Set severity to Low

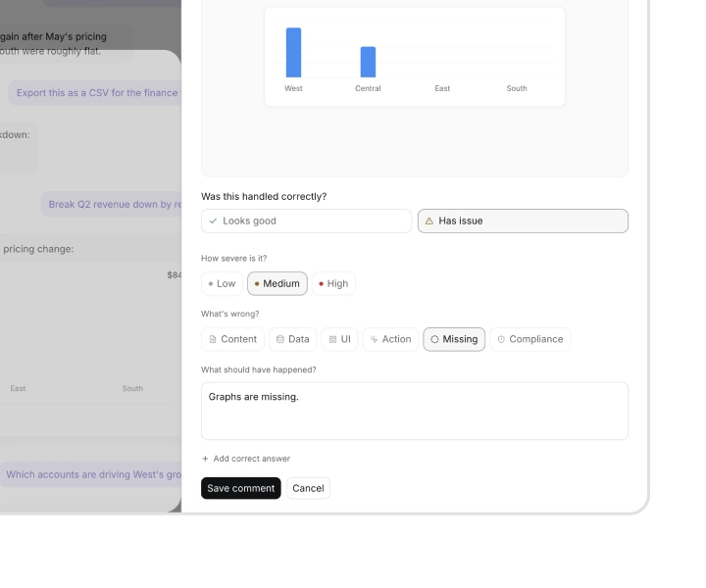coord(222,283)
